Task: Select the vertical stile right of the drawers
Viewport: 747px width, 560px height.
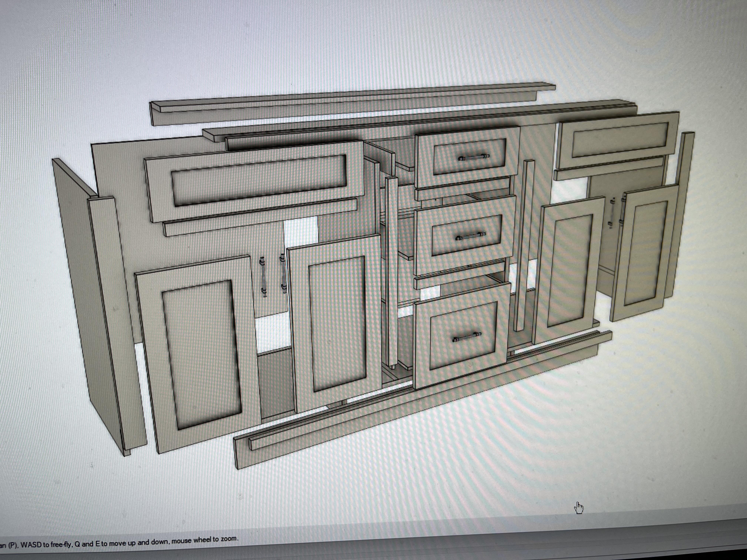Action: 524,245
